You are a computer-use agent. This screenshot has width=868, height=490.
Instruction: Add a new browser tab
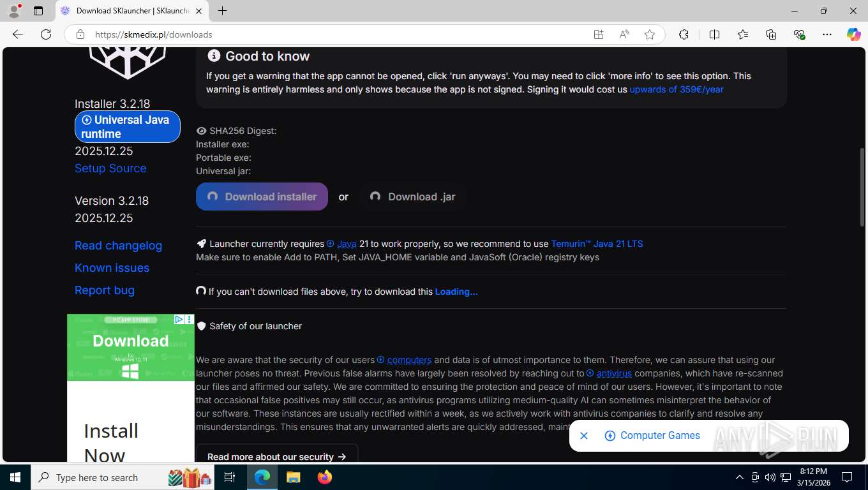point(222,11)
